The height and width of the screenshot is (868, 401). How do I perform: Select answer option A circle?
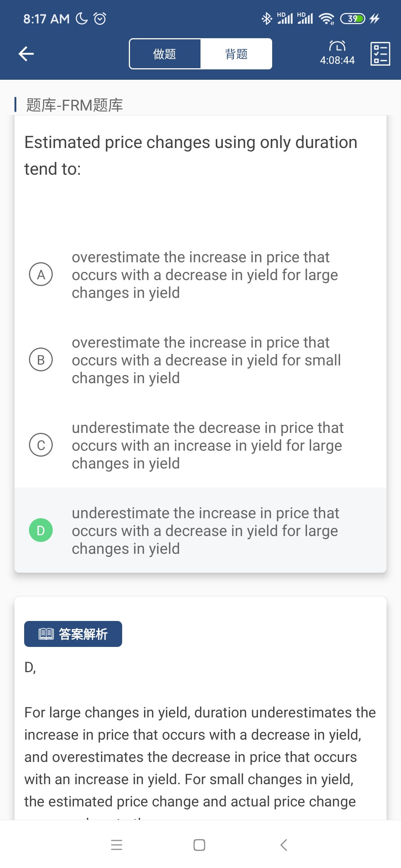click(41, 274)
